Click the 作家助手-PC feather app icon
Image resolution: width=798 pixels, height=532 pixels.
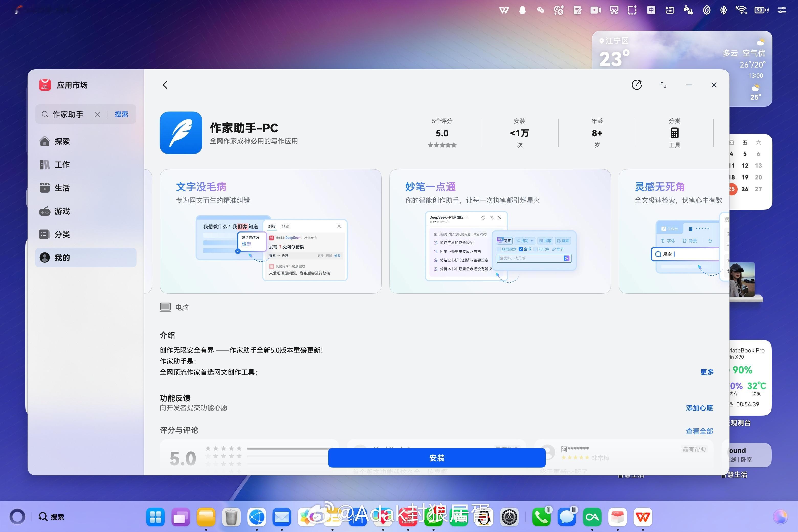click(x=181, y=133)
